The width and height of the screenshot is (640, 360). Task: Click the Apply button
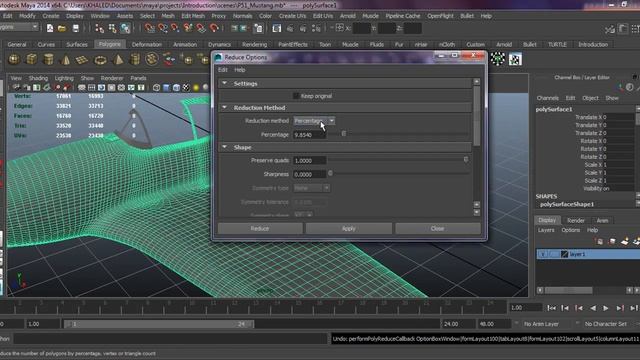click(349, 229)
